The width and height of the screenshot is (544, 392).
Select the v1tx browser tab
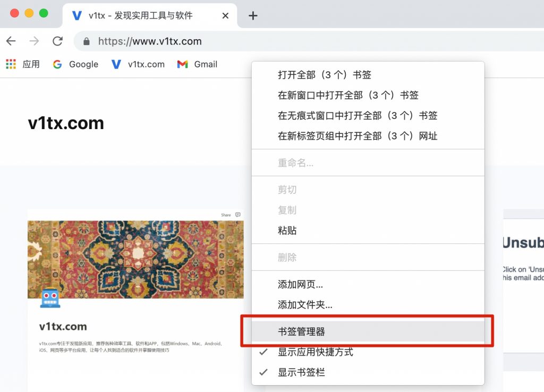pyautogui.click(x=149, y=15)
